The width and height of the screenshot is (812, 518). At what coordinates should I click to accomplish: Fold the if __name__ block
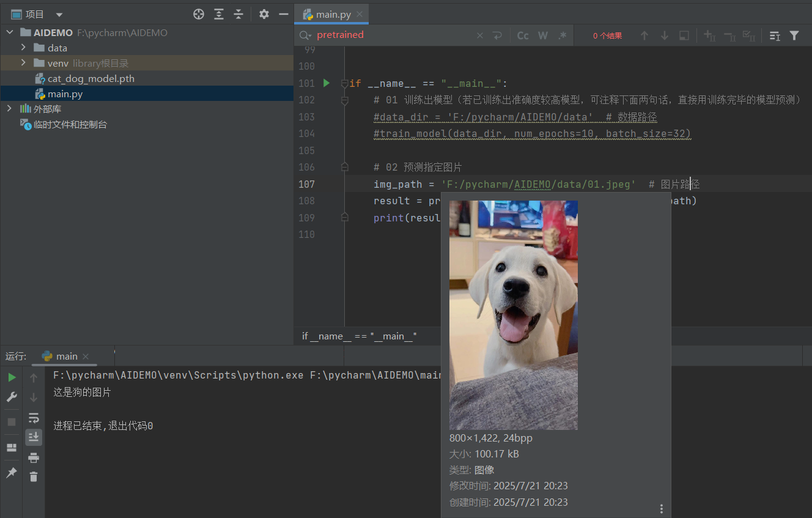click(x=344, y=83)
